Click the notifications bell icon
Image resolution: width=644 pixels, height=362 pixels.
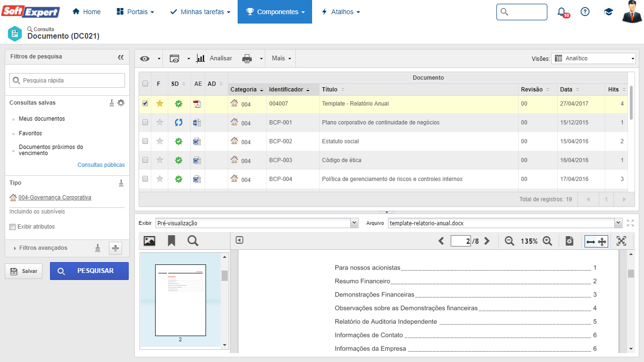pos(561,12)
